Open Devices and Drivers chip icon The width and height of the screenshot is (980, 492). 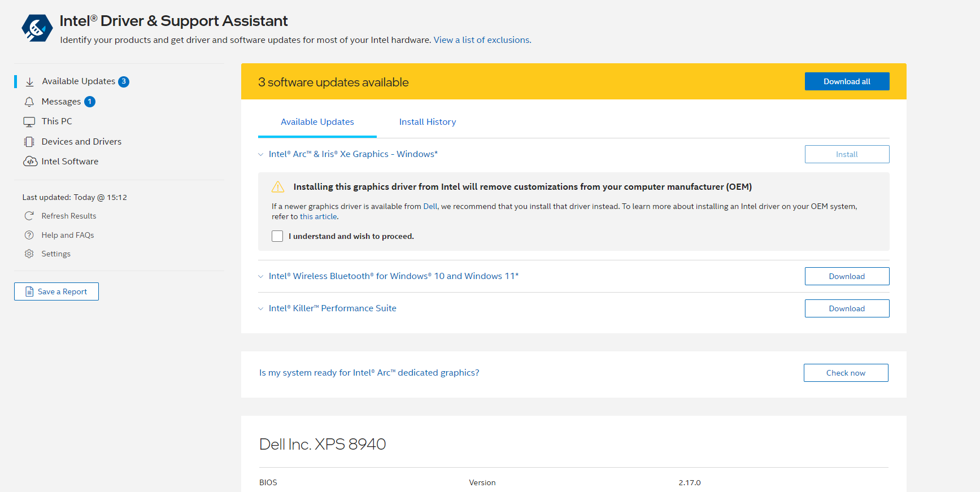(x=29, y=142)
